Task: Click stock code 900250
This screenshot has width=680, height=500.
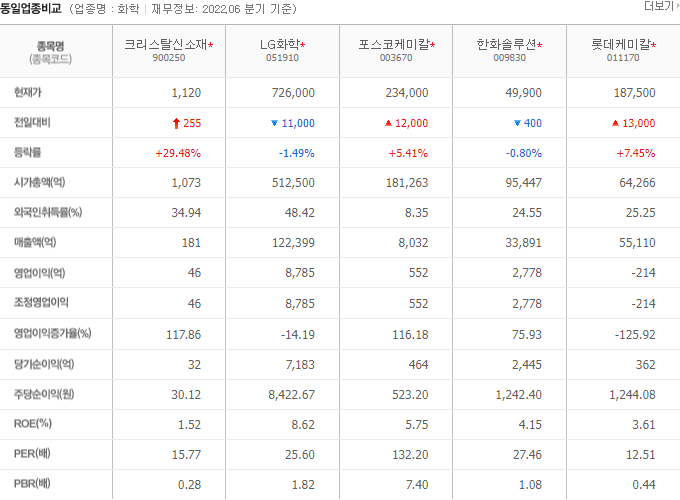Action: [169, 58]
